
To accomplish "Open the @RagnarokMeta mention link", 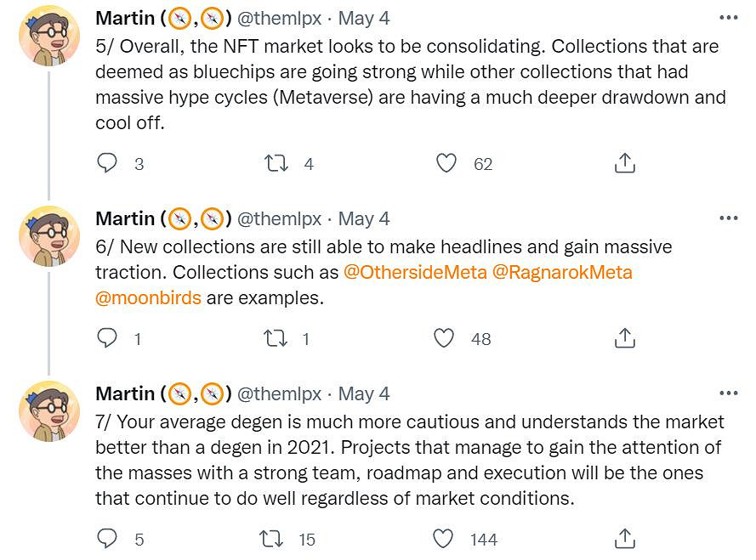I will (x=561, y=273).
